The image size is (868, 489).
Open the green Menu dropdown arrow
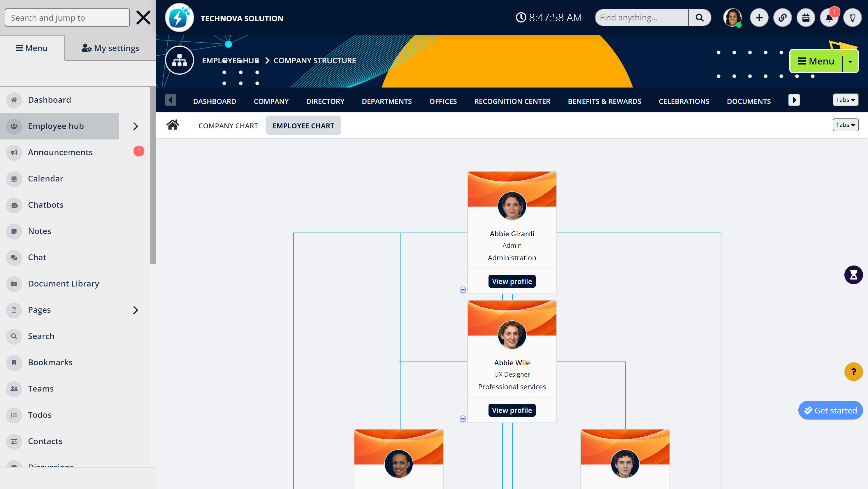tap(850, 61)
